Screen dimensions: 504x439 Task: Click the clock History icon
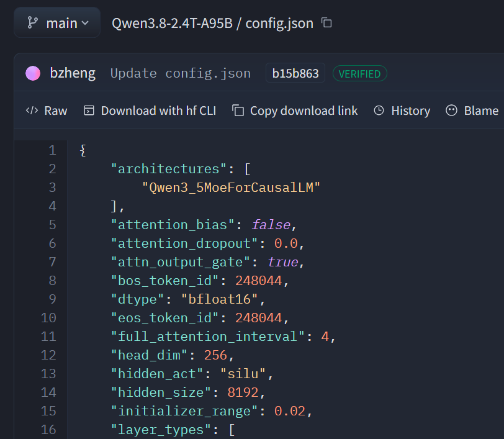(x=379, y=111)
